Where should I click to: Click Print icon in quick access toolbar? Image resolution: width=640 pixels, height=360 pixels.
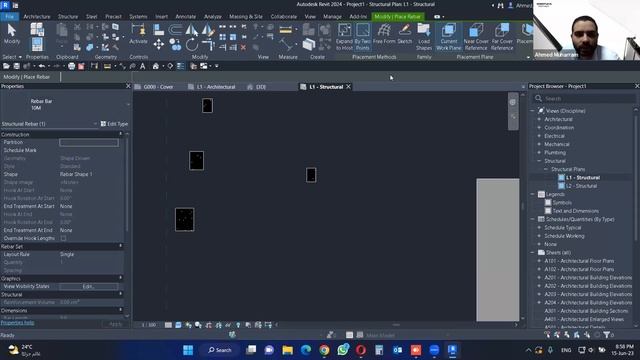pyautogui.click(x=71, y=66)
